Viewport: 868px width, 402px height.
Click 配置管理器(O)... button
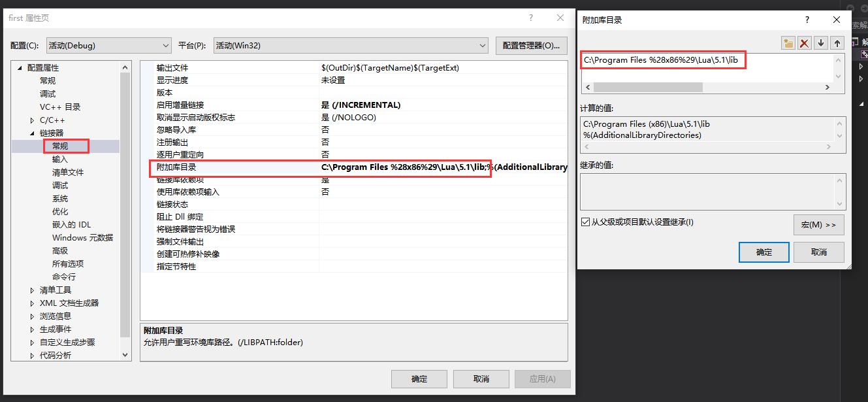tap(532, 46)
